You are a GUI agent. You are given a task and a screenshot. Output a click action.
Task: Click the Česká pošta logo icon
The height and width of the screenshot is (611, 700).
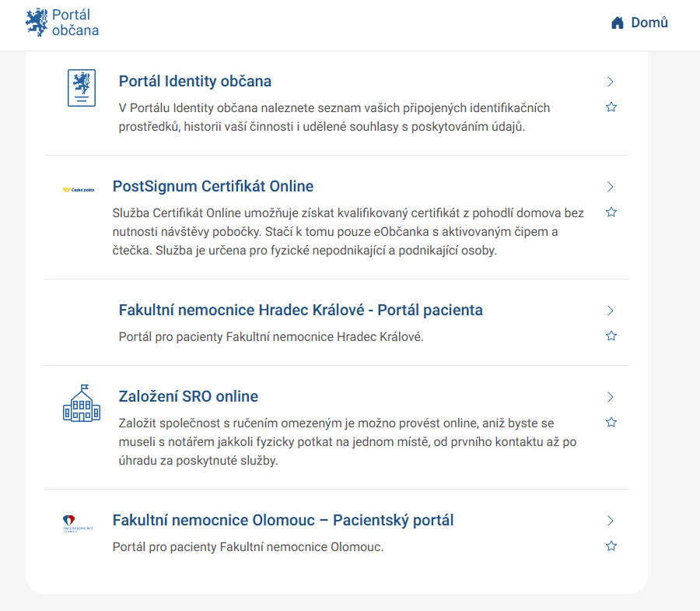[79, 189]
